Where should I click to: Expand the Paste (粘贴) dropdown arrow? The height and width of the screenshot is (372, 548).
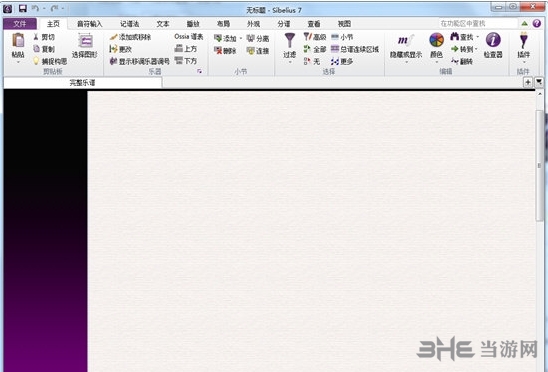pos(18,63)
